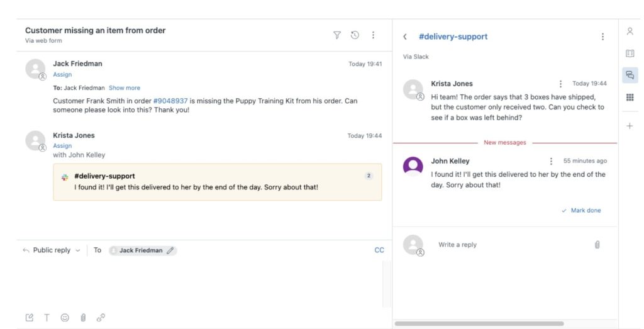Click ticket title Customer missing an item from order

[96, 30]
